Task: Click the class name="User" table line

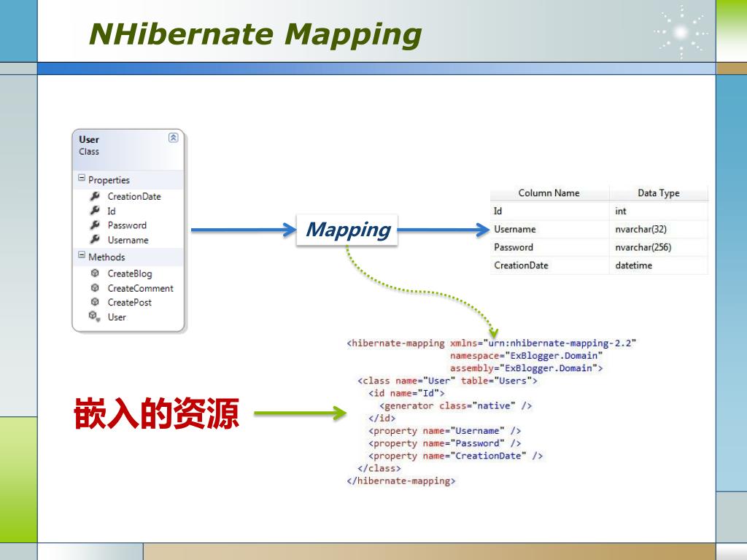Action: (x=447, y=381)
